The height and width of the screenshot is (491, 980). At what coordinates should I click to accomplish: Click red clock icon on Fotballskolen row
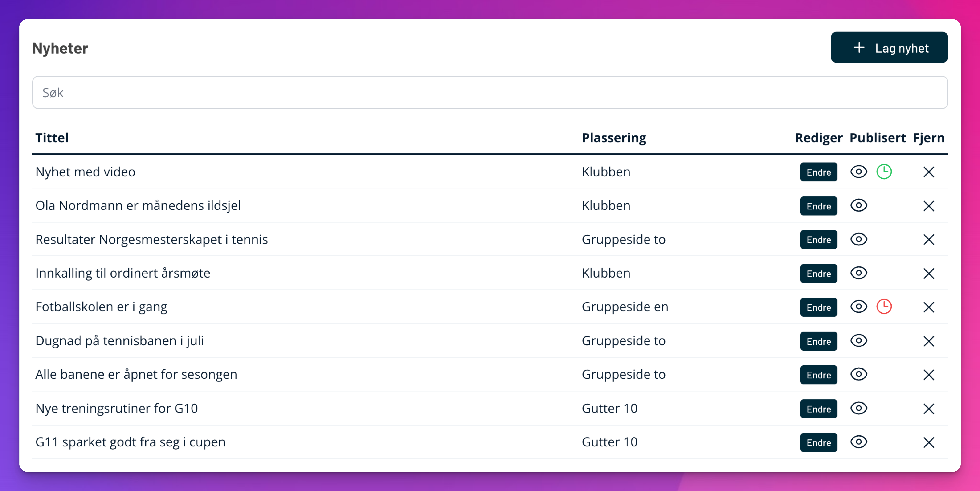point(884,307)
